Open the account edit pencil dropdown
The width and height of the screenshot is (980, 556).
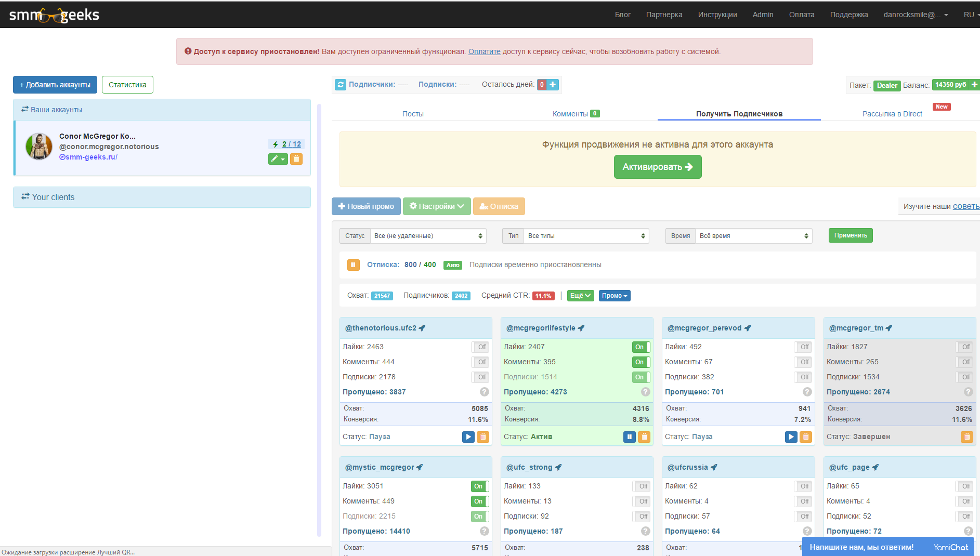278,159
